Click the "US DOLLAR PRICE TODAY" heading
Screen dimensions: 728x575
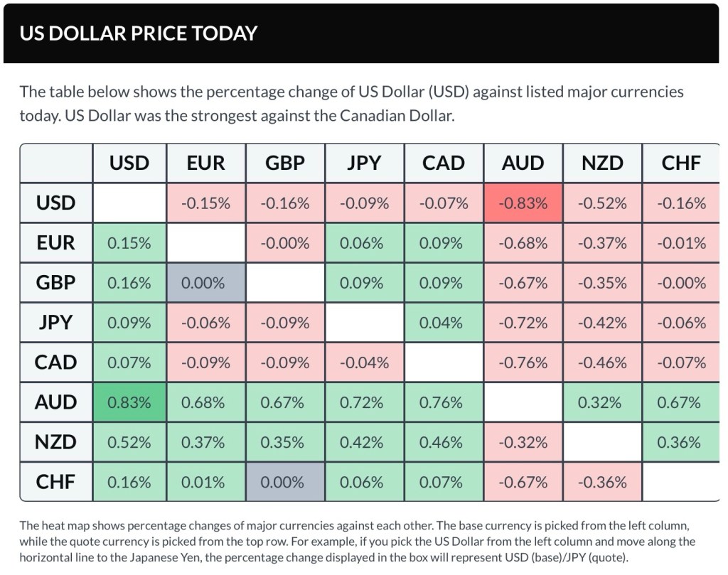139,33
